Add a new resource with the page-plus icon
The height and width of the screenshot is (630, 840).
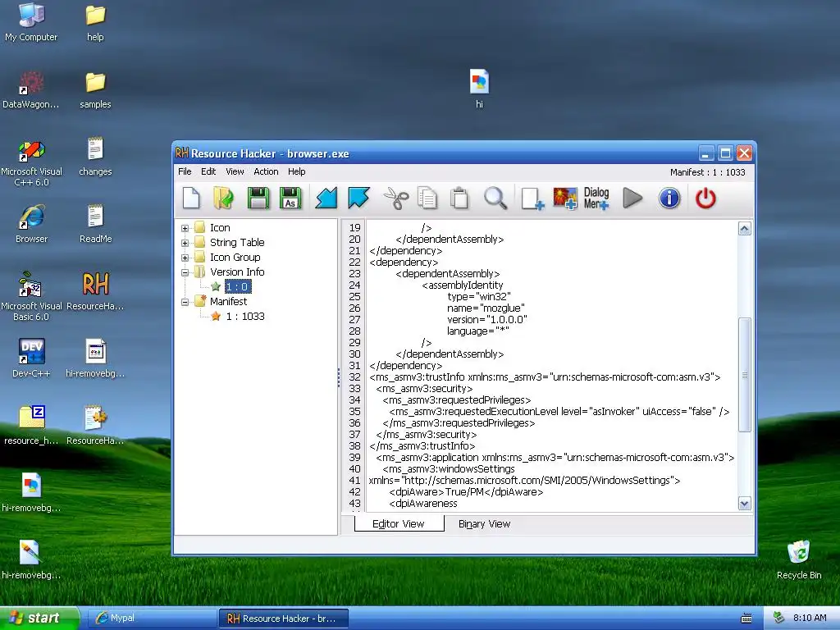[x=532, y=199]
